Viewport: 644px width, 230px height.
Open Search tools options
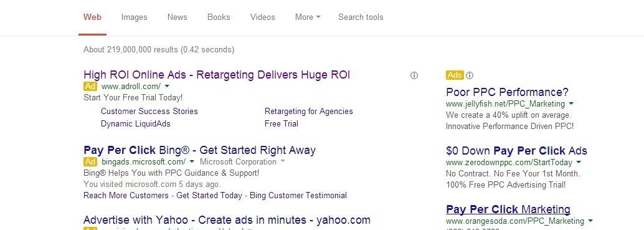tap(361, 17)
